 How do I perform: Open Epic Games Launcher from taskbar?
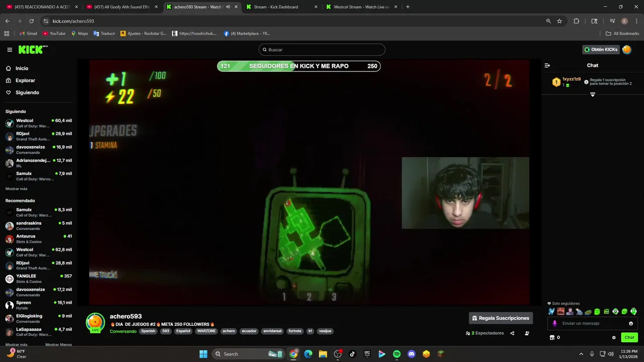(x=367, y=354)
